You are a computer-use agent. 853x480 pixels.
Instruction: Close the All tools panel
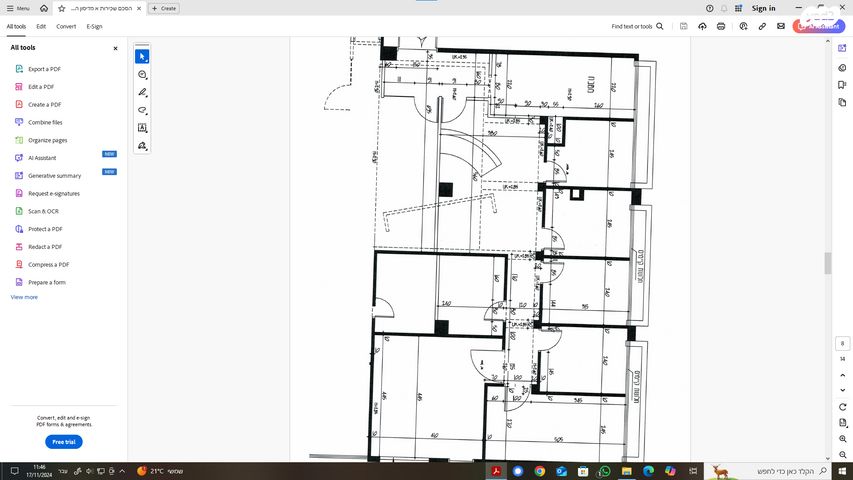pos(115,47)
